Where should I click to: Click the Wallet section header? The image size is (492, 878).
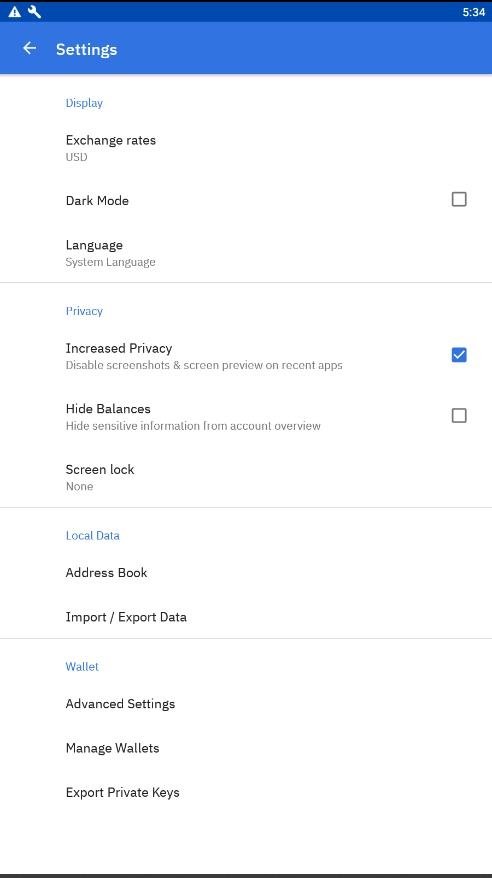[82, 666]
